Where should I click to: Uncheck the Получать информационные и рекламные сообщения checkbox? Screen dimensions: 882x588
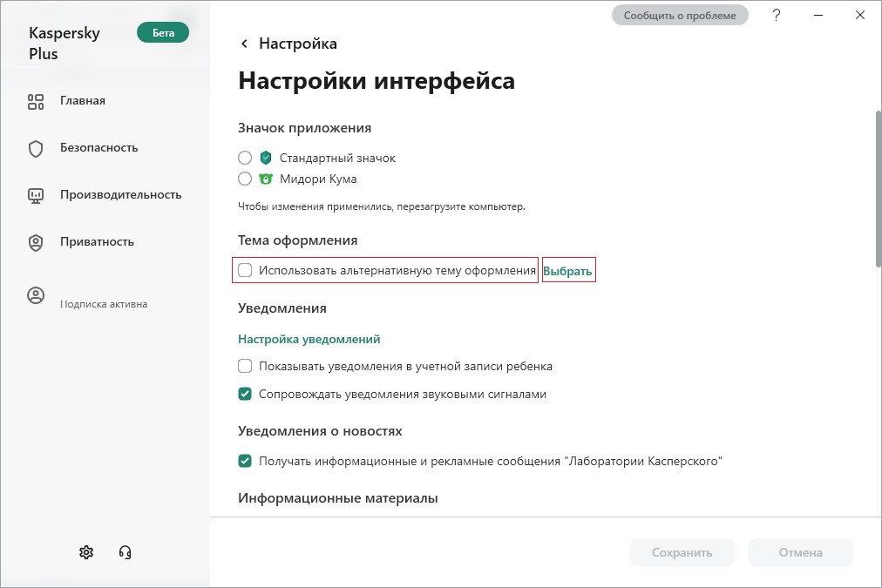[245, 461]
